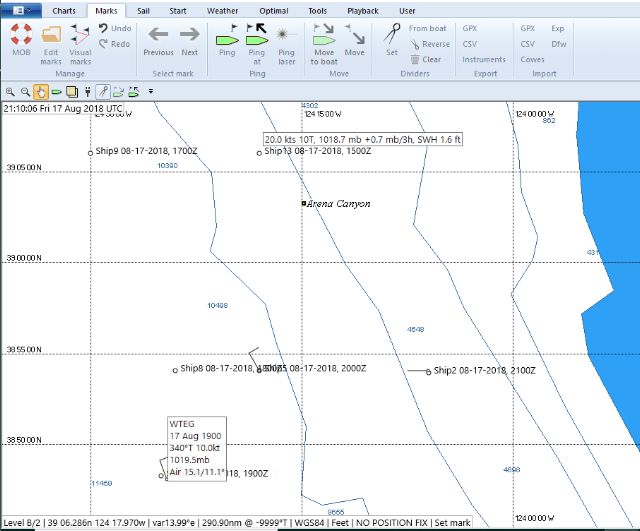Toggle the dividers tool in quick toolbar
This screenshot has height=531, width=640.
[x=103, y=92]
